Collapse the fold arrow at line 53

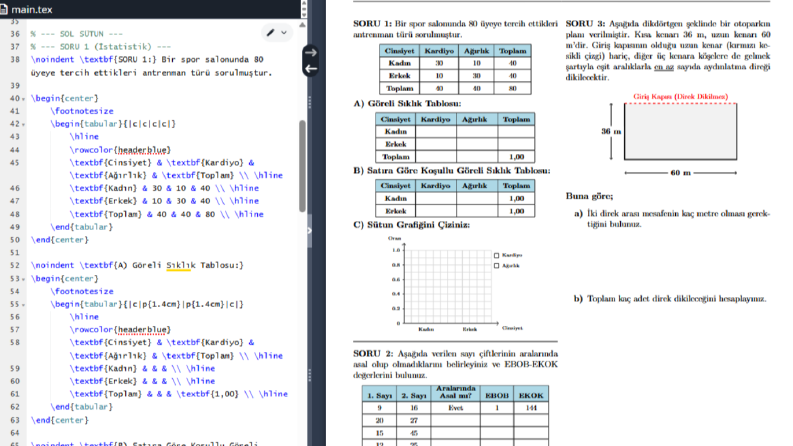click(23, 279)
